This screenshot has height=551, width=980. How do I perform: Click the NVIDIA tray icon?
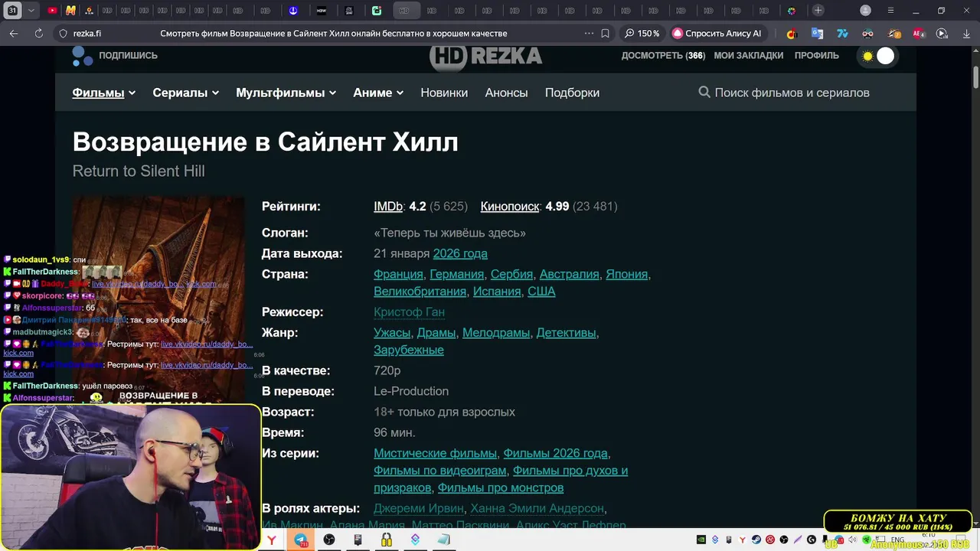[x=701, y=540]
